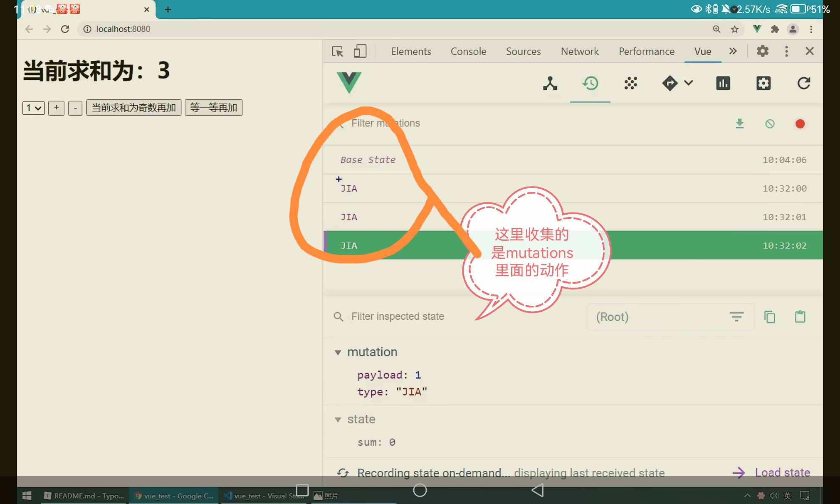This screenshot has height=504, width=840.
Task: Click the 等一等再加 button
Action: click(213, 108)
